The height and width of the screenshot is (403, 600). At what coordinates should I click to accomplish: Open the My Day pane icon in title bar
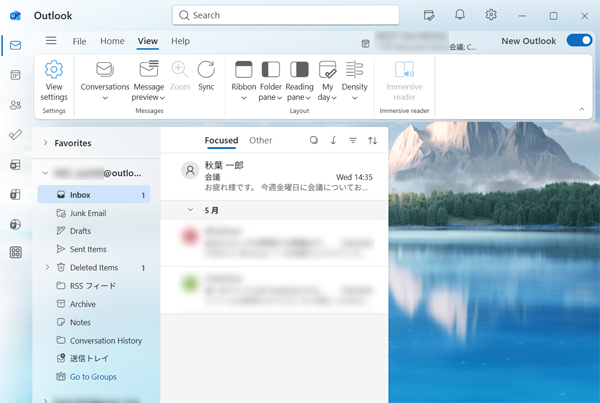pos(429,15)
